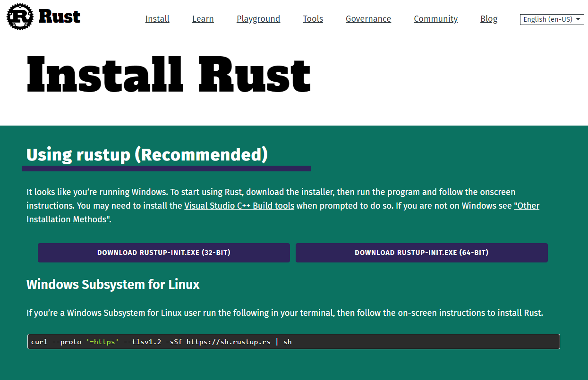
Task: Click the Install Rust page title
Action: pyautogui.click(x=169, y=73)
